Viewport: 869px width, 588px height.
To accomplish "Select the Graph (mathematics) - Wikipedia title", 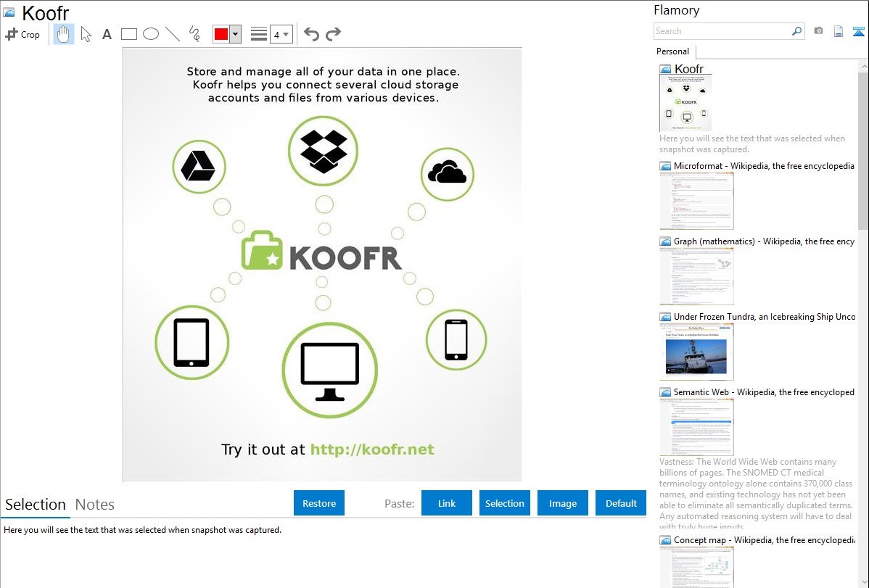I will pyautogui.click(x=764, y=241).
